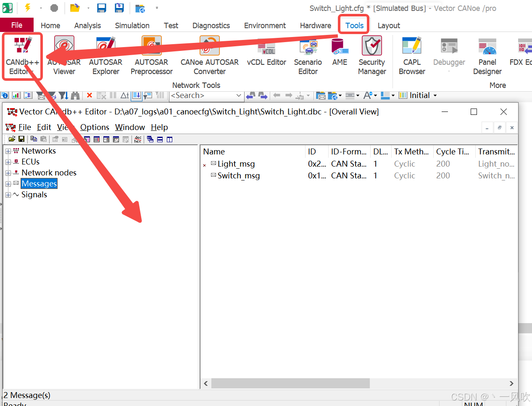Expand the Messages tree node

coord(8,184)
